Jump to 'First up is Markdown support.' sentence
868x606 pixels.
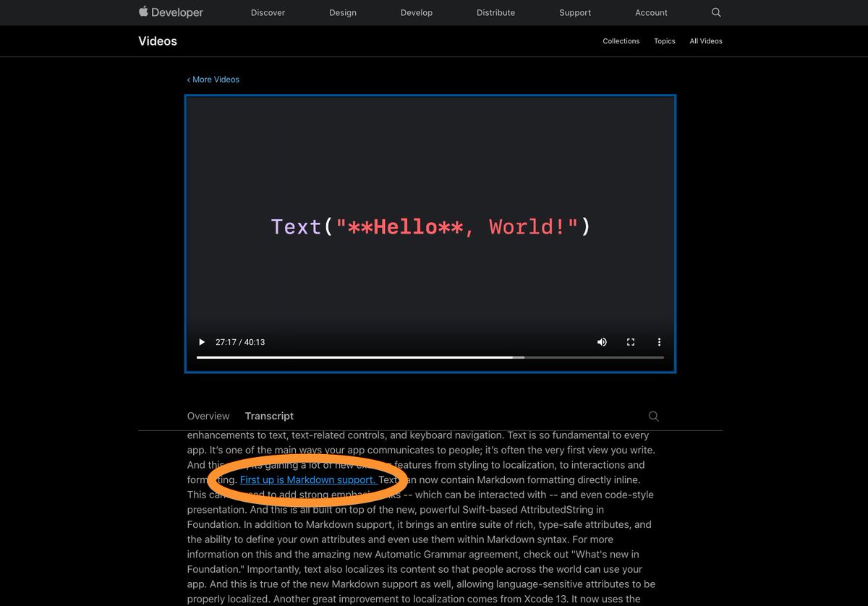point(308,479)
